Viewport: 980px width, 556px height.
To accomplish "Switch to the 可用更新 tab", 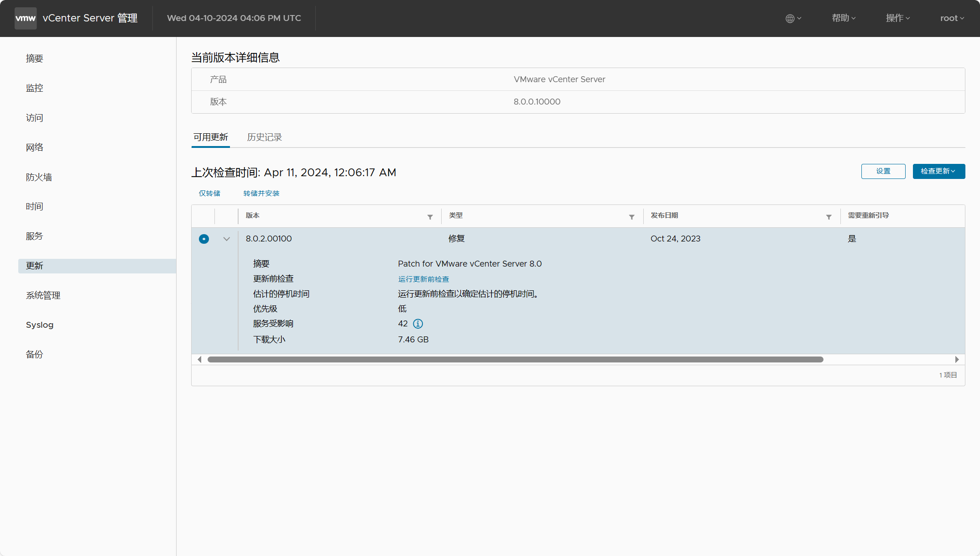I will point(210,137).
